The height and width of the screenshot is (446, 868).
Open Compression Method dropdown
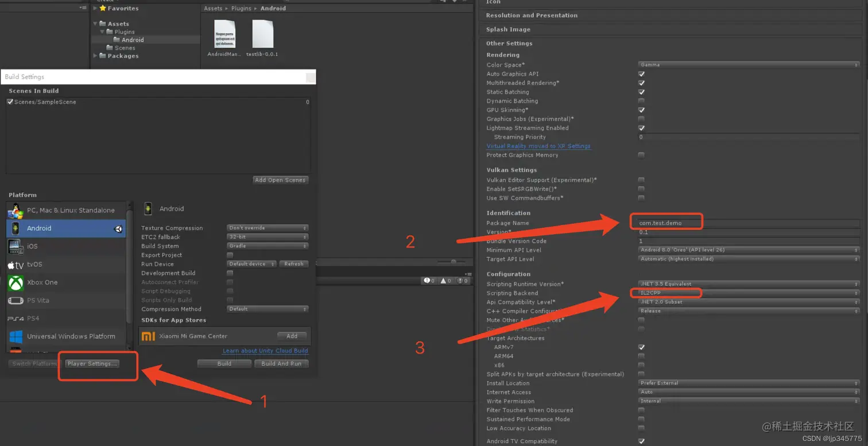(x=268, y=309)
